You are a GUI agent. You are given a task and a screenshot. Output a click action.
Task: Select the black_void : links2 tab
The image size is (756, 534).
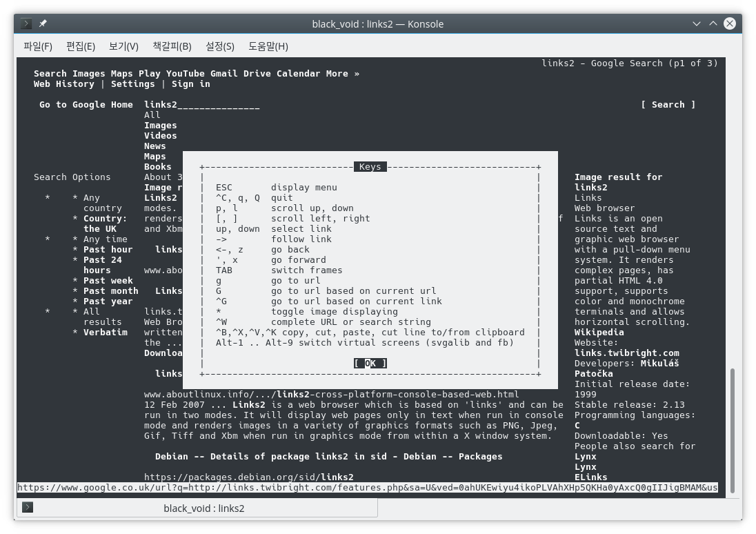pos(198,508)
